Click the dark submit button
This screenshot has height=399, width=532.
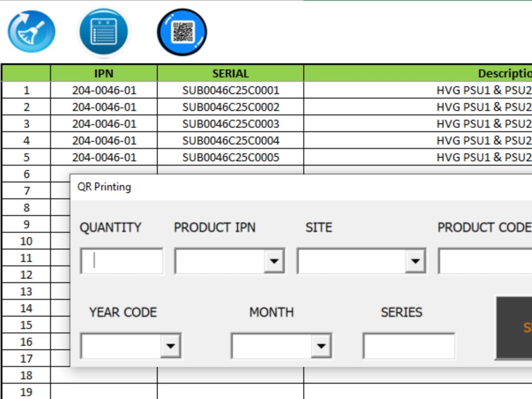pyautogui.click(x=514, y=328)
